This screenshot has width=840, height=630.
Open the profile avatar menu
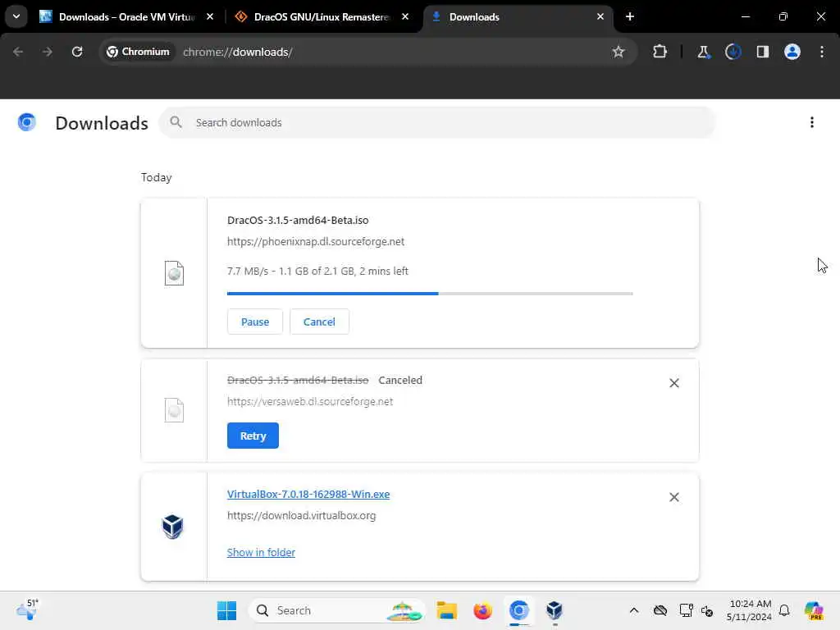point(792,52)
